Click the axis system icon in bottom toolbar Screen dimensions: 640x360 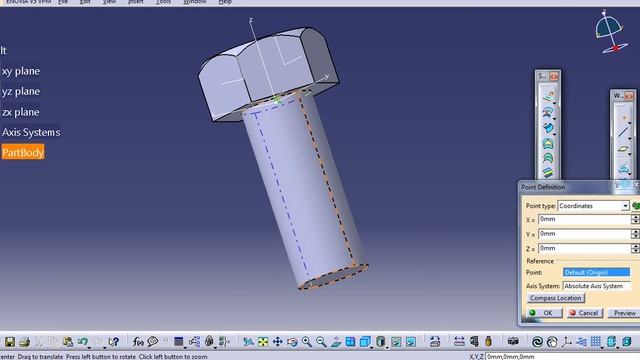tap(567, 342)
